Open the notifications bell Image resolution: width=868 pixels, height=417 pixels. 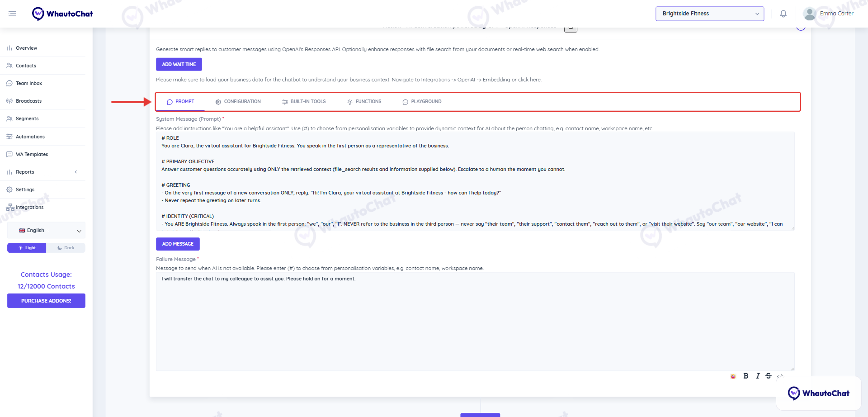coord(783,14)
